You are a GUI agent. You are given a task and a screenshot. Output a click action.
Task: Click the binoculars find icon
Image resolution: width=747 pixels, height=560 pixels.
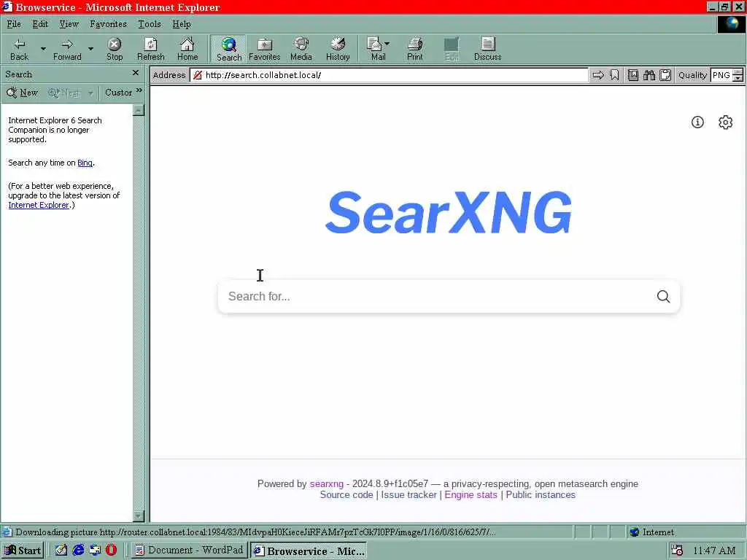[x=649, y=75]
